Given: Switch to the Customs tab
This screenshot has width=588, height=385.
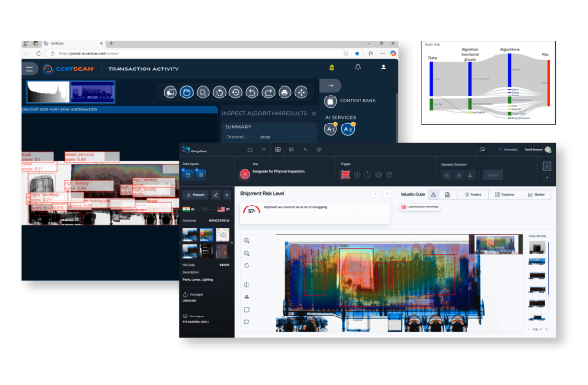Looking at the screenshot, I should tap(505, 194).
